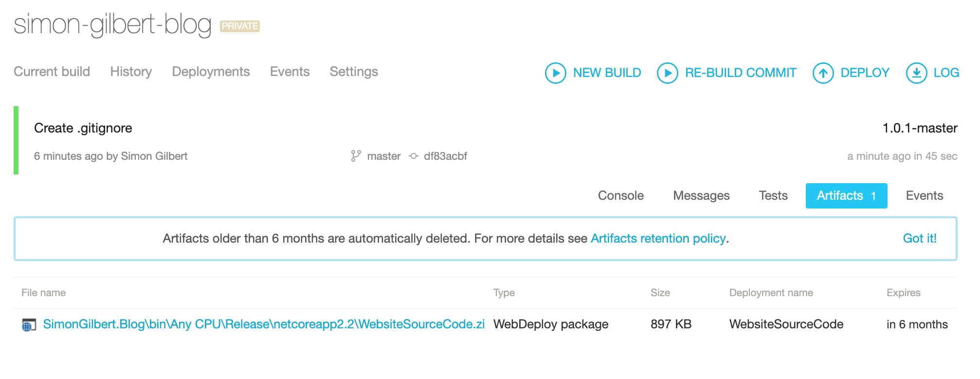Click the simon-gilbert-blog project title
This screenshot has width=980, height=379.
click(x=112, y=25)
